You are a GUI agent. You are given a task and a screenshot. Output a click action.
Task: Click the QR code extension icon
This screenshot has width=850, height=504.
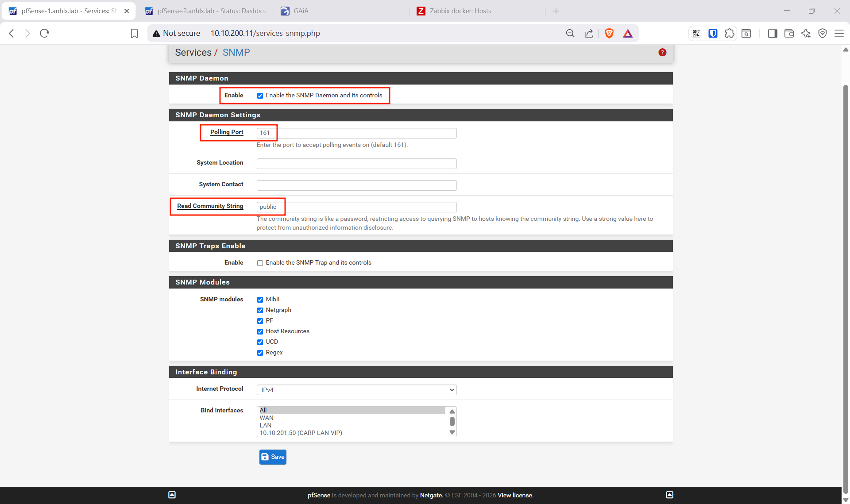pyautogui.click(x=696, y=33)
